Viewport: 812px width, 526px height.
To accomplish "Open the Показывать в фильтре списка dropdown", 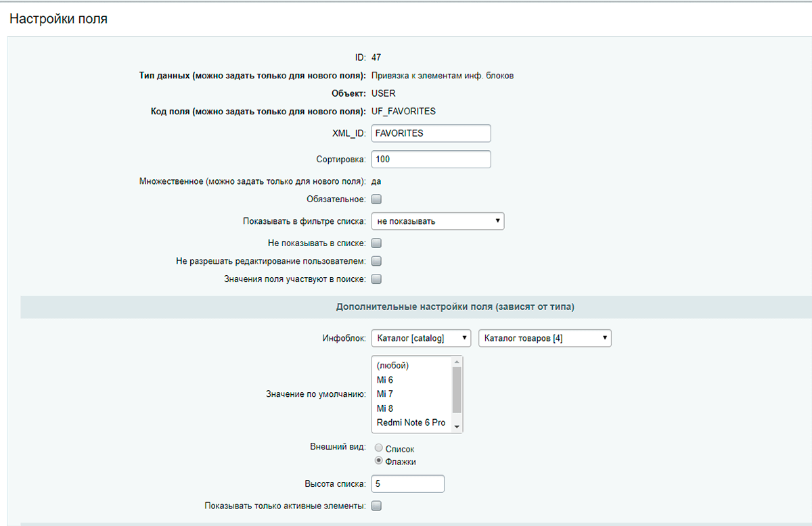I will click(437, 221).
